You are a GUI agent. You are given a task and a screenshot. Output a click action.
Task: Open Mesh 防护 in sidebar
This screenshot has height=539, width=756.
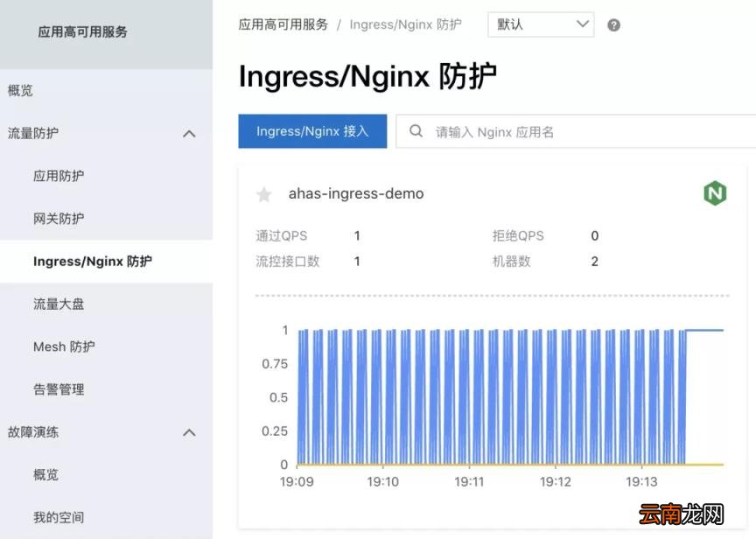pos(64,346)
